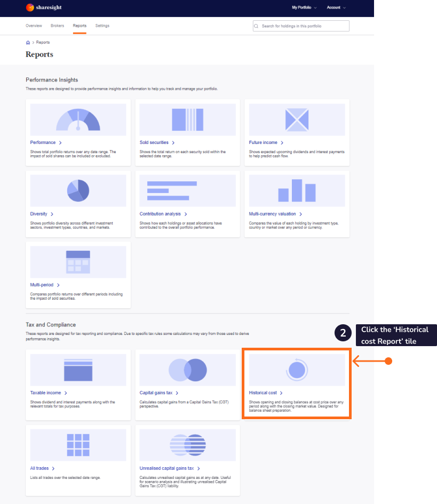
Task: Open Contribution analysis bar thumbnail
Action: pyautogui.click(x=187, y=190)
